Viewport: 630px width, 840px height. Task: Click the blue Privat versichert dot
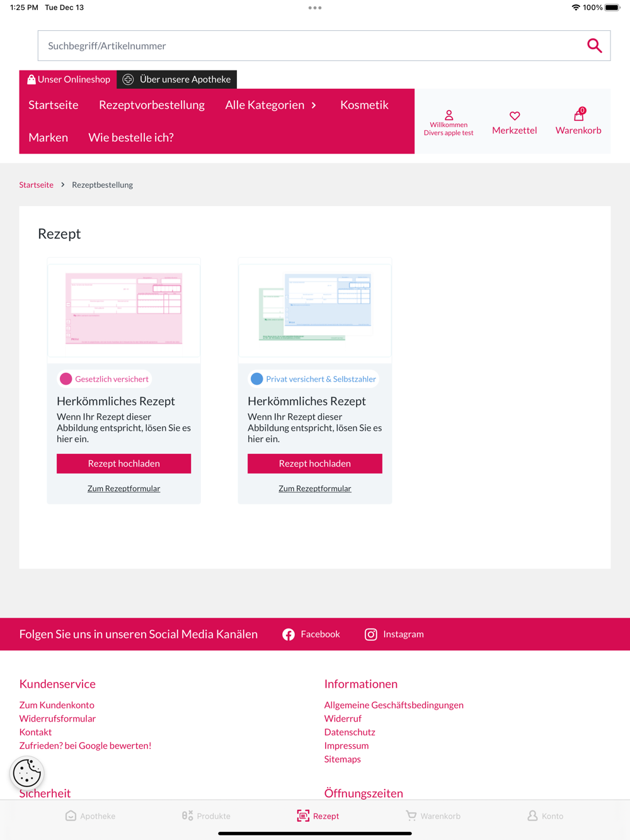tap(256, 379)
